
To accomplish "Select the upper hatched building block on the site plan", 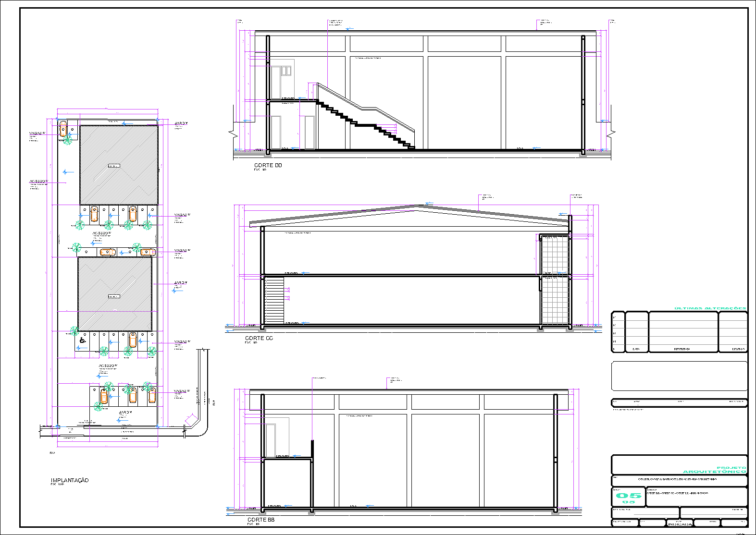I will tap(119, 165).
